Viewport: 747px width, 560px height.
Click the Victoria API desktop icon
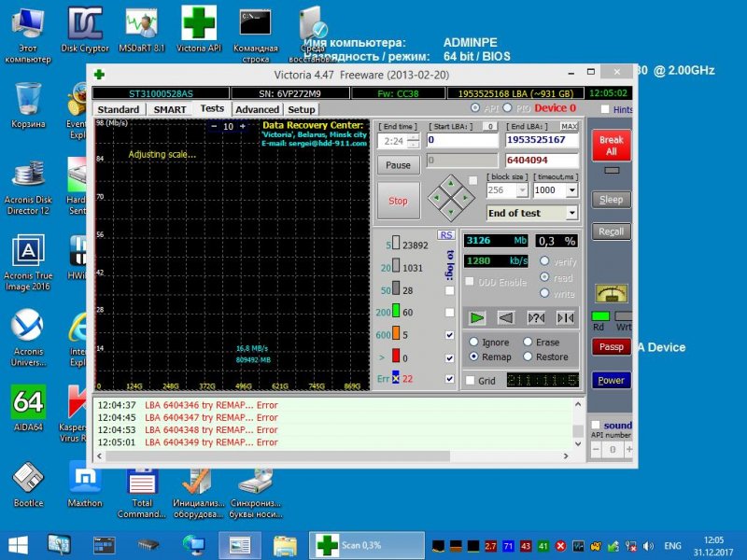[200, 29]
